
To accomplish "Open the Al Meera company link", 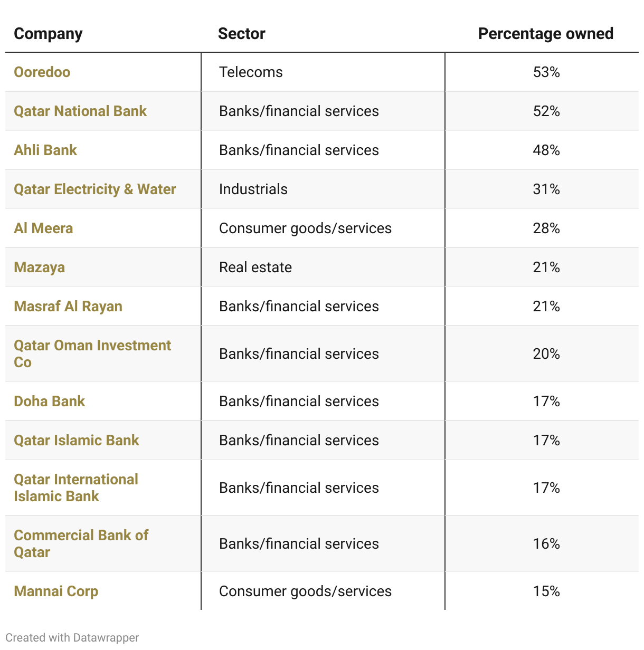I will point(43,228).
